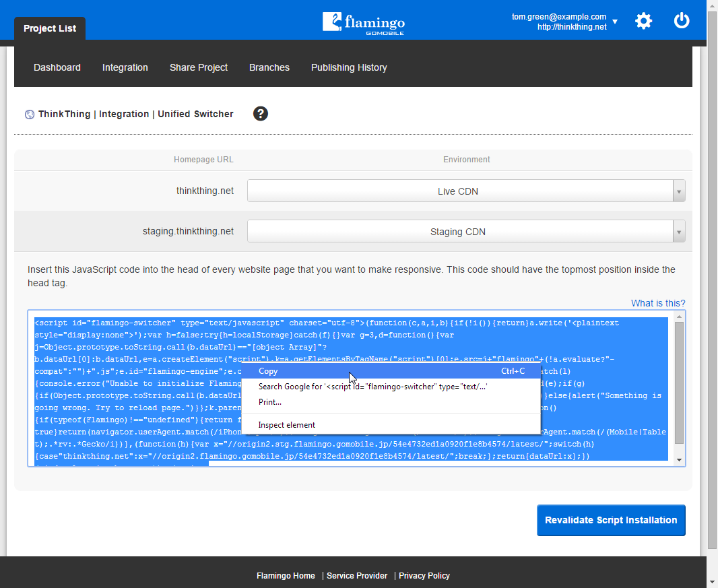Open the Privacy Policy footer link
Viewport: 718px width, 588px height.
coord(424,576)
